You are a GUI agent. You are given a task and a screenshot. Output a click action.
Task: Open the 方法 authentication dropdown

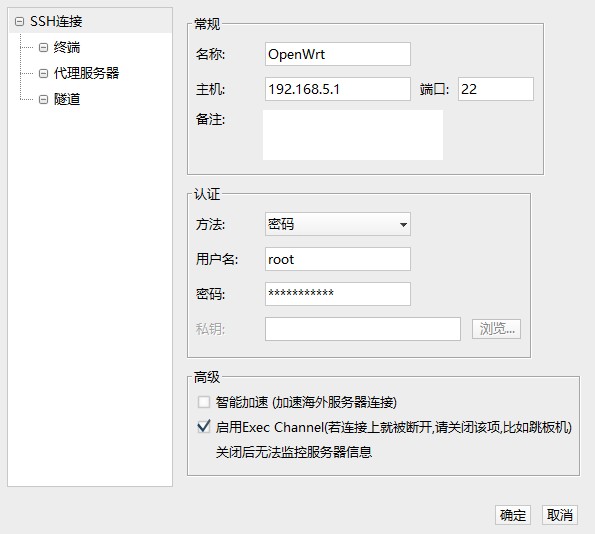pyautogui.click(x=337, y=224)
